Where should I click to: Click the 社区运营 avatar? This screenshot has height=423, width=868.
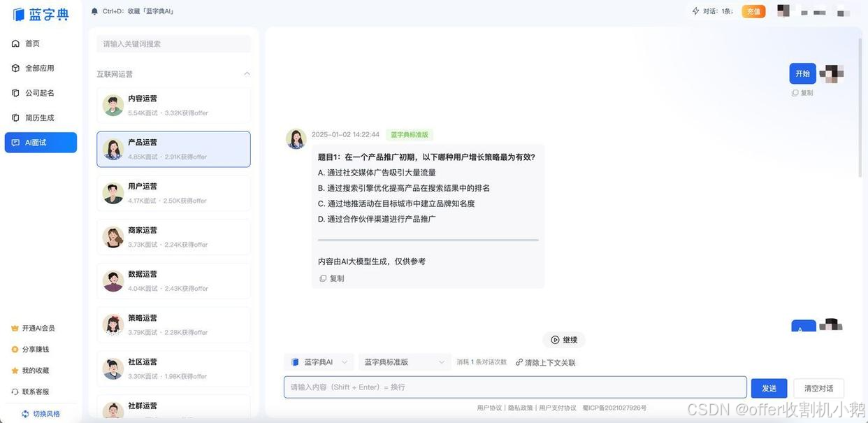click(x=113, y=368)
